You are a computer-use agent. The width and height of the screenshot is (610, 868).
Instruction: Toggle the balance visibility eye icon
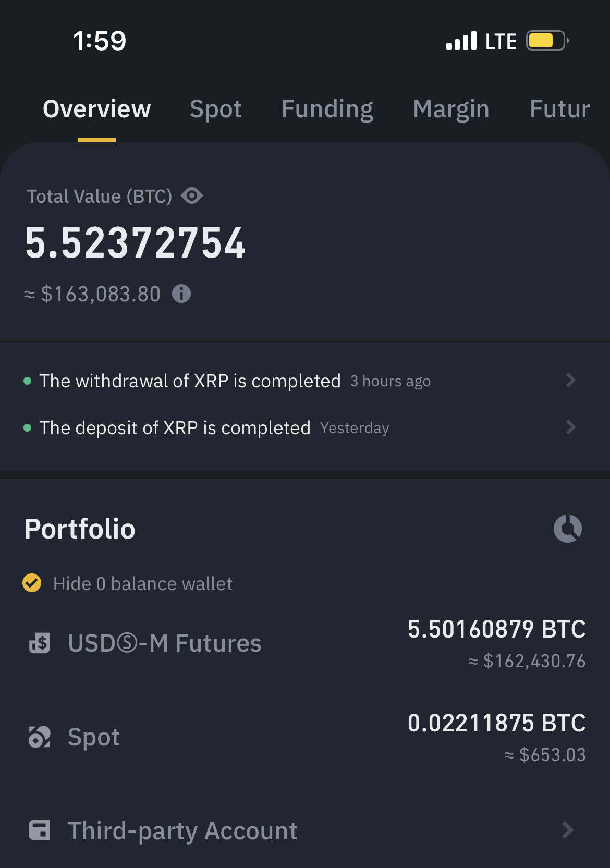[x=192, y=196]
